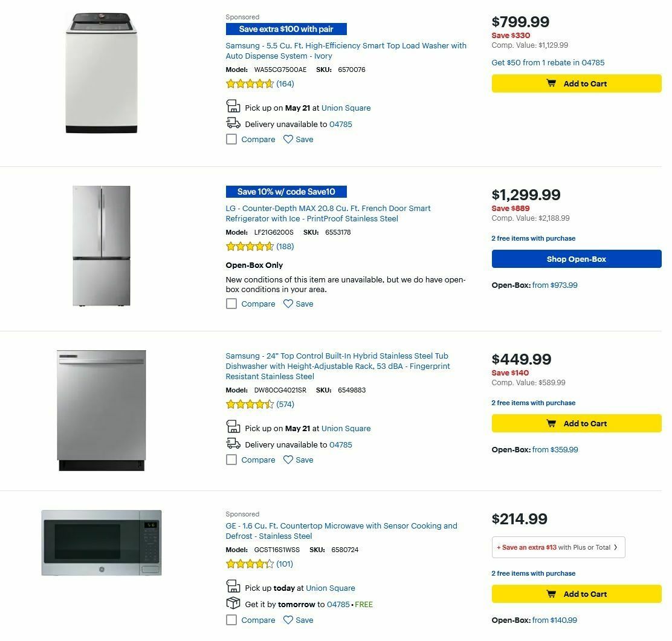The image size is (672, 641).
Task: Check Compare for the Samsung washer
Action: click(x=231, y=139)
